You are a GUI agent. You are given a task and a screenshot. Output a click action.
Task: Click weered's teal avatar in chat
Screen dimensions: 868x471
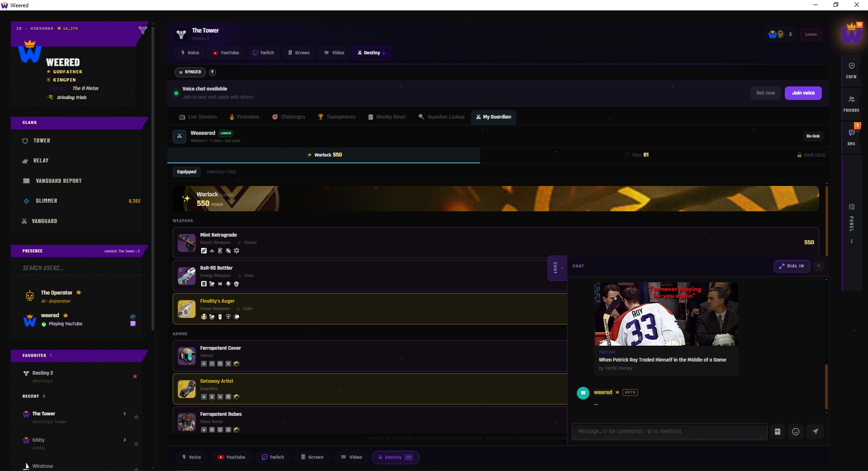(x=583, y=393)
